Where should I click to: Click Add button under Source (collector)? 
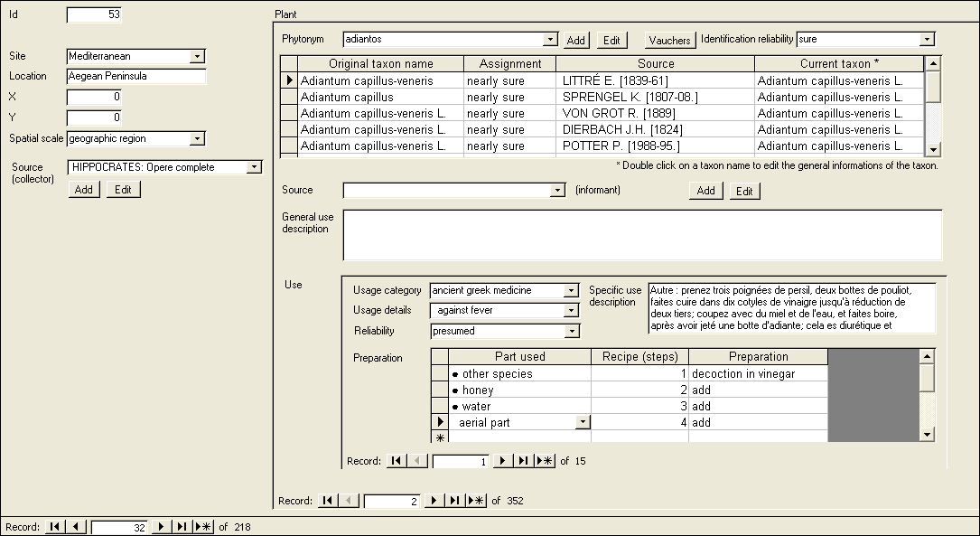click(x=84, y=190)
